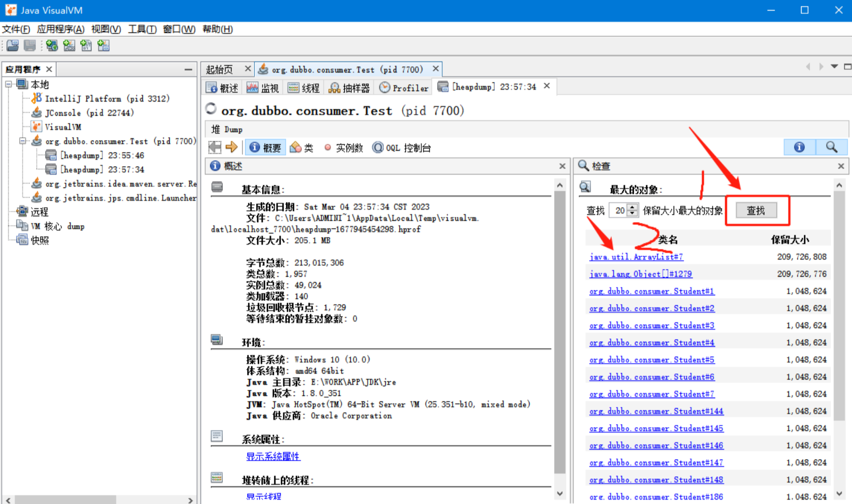The height and width of the screenshot is (504, 852).
Task: Open the java.util.ArrayList#7 link
Action: click(636, 257)
